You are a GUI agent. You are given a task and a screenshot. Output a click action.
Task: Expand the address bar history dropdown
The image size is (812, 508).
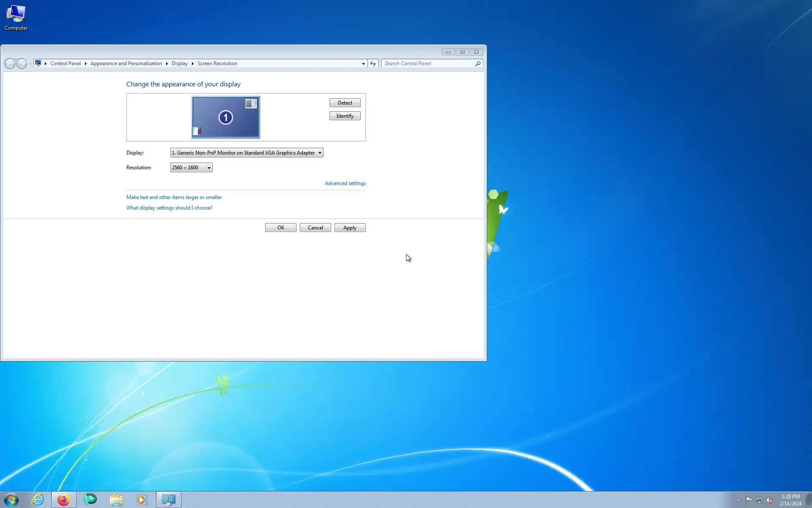[x=363, y=63]
